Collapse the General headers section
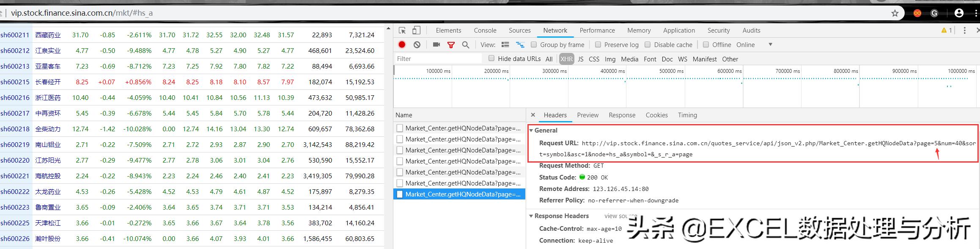 tap(532, 130)
